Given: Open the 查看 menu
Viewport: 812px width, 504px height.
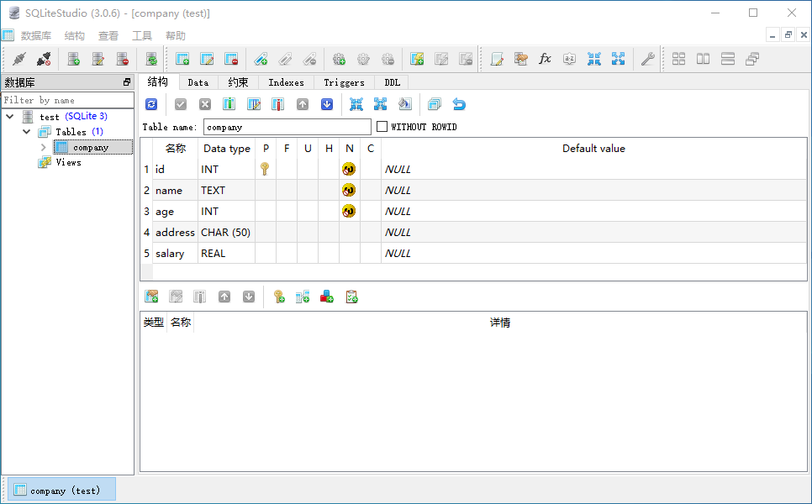Looking at the screenshot, I should (x=108, y=36).
